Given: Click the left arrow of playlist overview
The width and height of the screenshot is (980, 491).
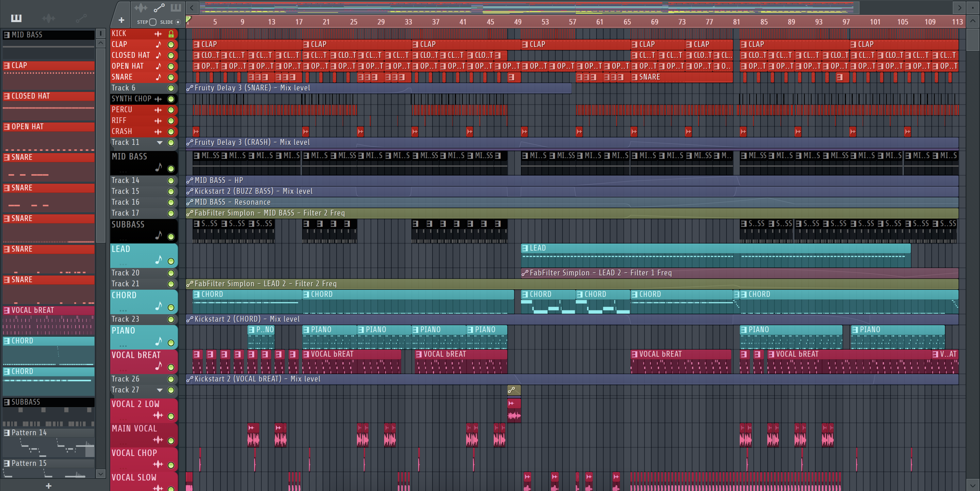Looking at the screenshot, I should (192, 7).
